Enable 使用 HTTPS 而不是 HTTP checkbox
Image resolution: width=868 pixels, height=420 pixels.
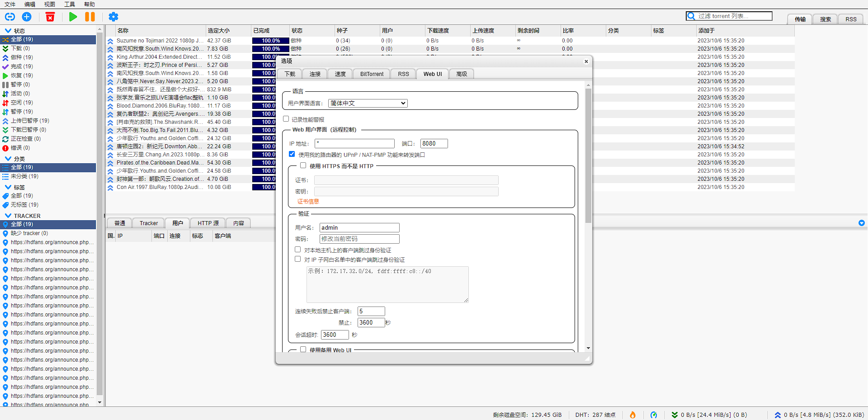coord(303,165)
